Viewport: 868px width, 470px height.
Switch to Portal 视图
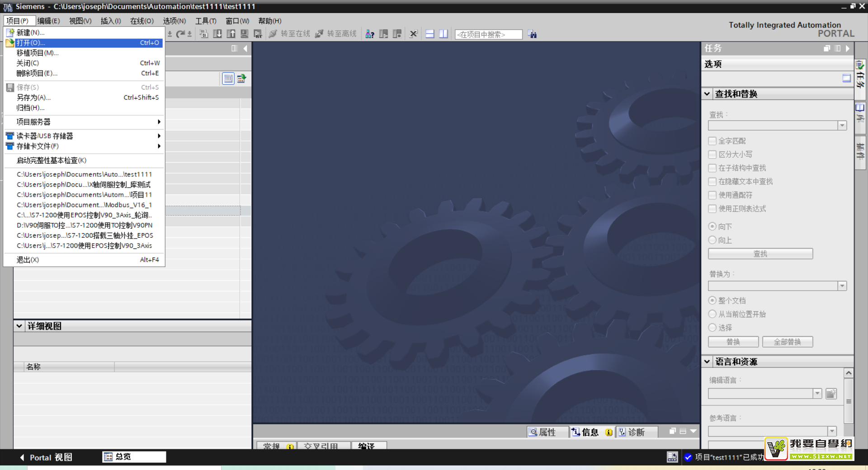coord(45,457)
